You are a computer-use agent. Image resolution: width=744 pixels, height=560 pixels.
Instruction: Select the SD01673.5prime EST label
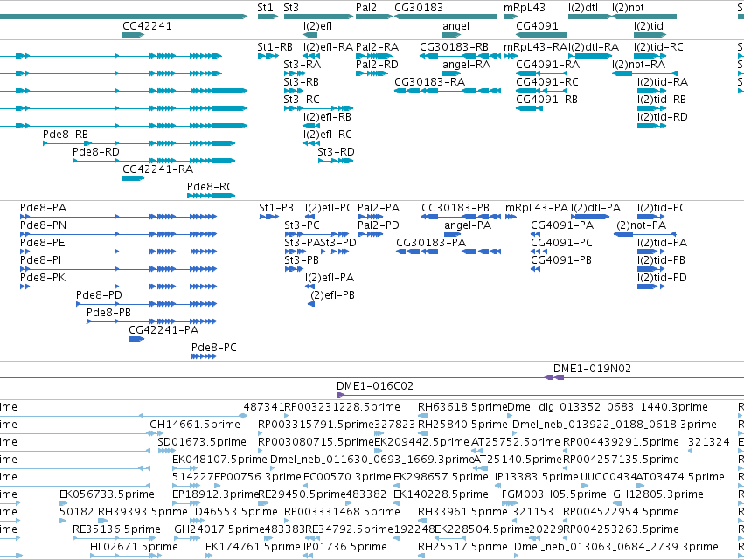(x=202, y=442)
